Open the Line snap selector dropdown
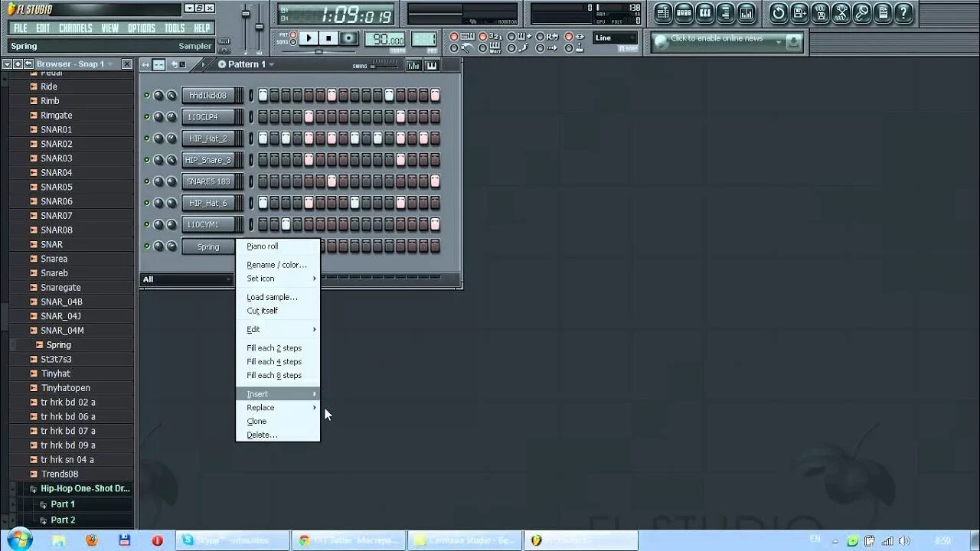 [x=616, y=37]
